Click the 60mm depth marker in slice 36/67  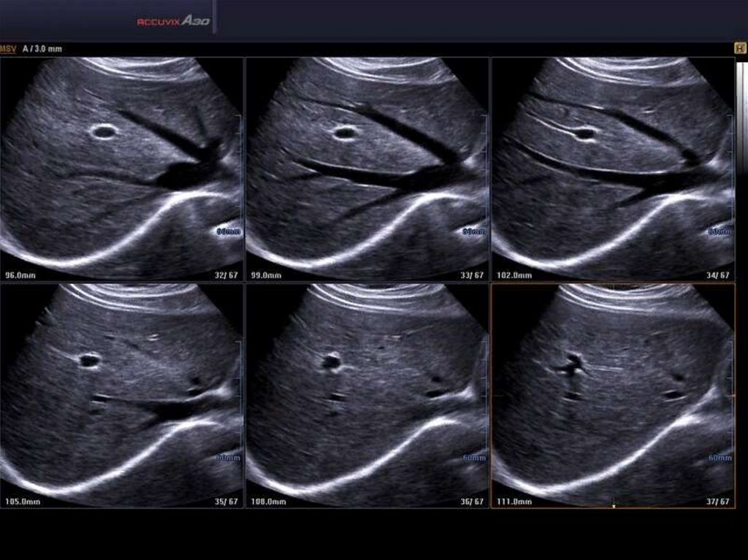[474, 458]
